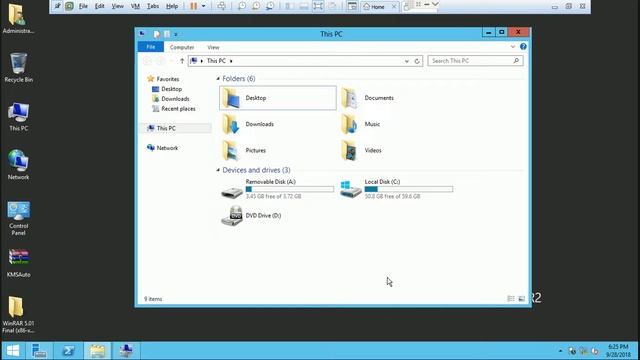
Task: Open Recycle Bin on desktop
Action: (18, 68)
